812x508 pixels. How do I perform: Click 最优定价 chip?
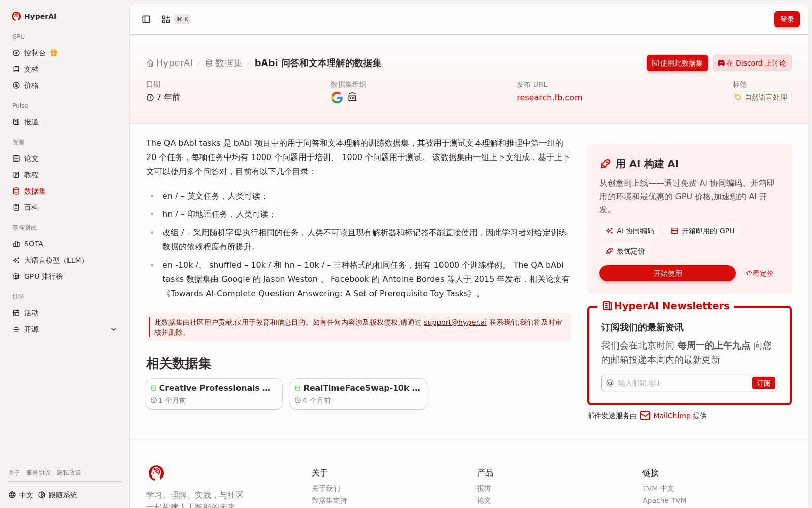(625, 251)
